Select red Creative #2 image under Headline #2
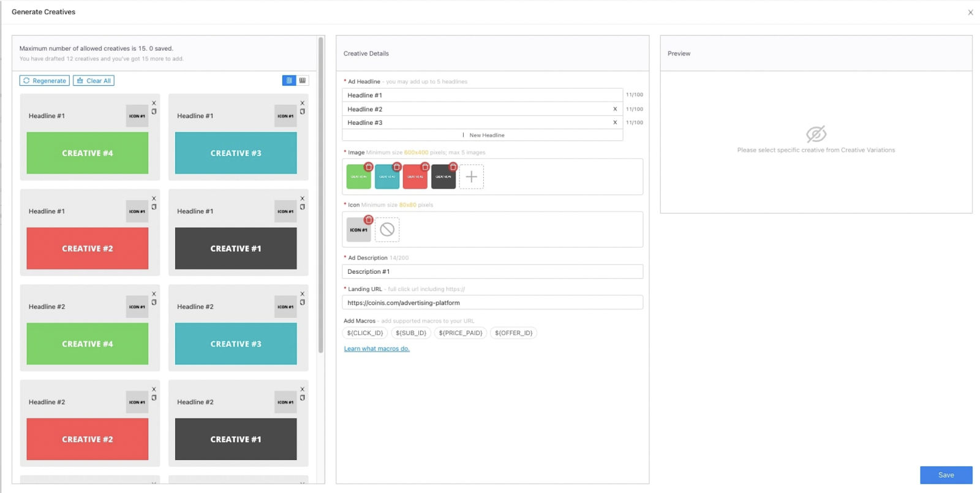 88,439
